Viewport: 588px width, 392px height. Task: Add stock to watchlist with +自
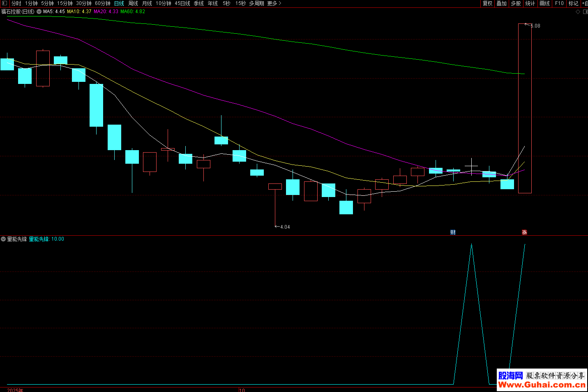(x=585, y=3)
